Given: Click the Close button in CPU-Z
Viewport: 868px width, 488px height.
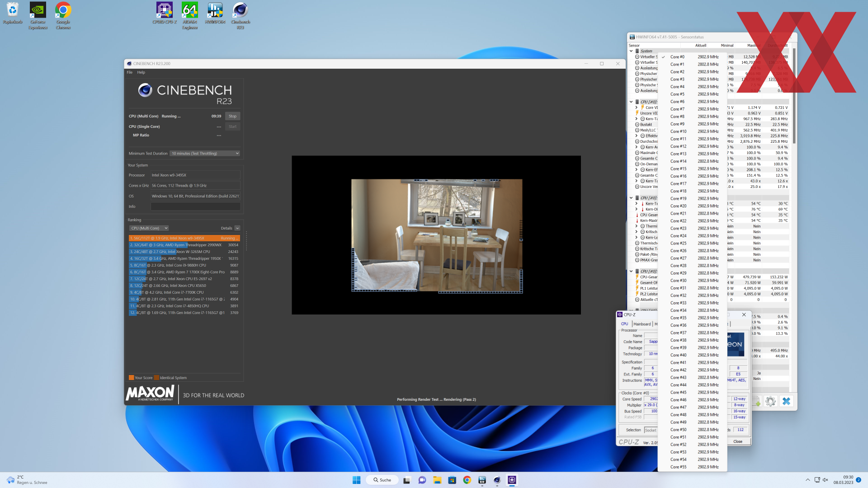Looking at the screenshot, I should pyautogui.click(x=738, y=441).
